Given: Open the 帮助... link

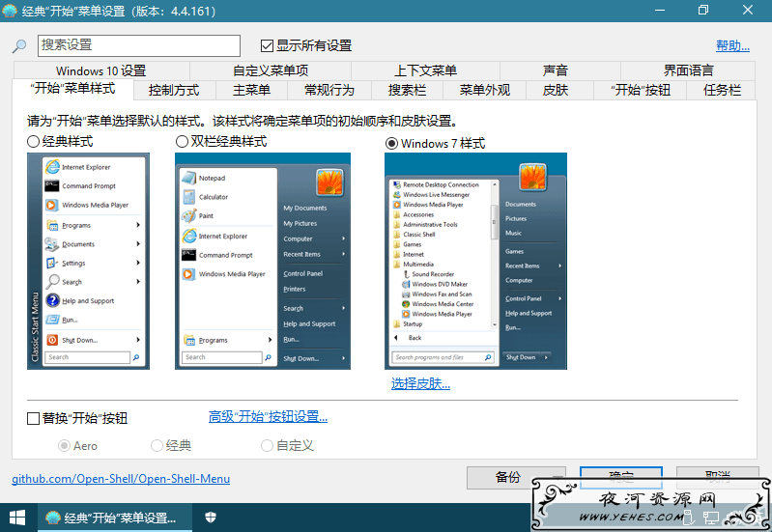Looking at the screenshot, I should 732,46.
